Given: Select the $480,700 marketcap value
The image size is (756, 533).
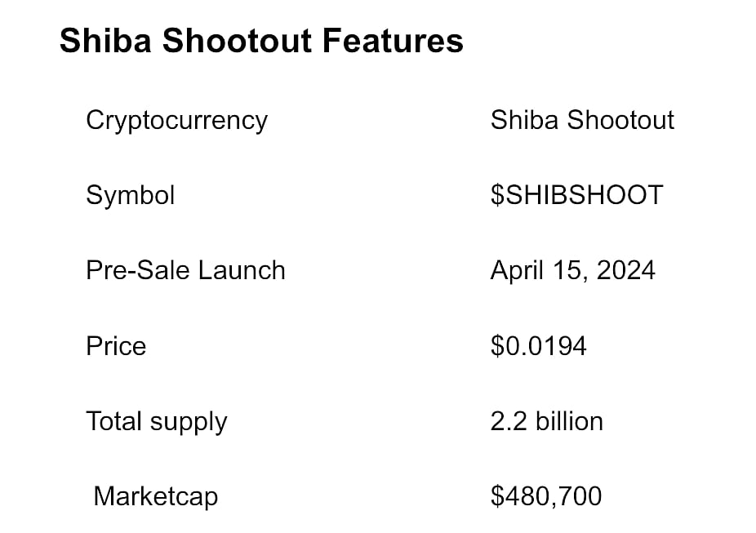Looking at the screenshot, I should pyautogui.click(x=546, y=496).
